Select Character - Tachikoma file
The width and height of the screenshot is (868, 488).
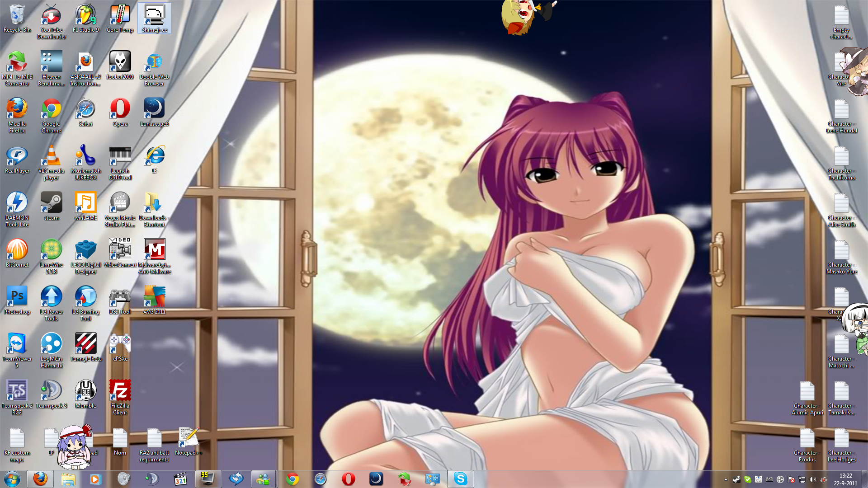[x=841, y=162]
